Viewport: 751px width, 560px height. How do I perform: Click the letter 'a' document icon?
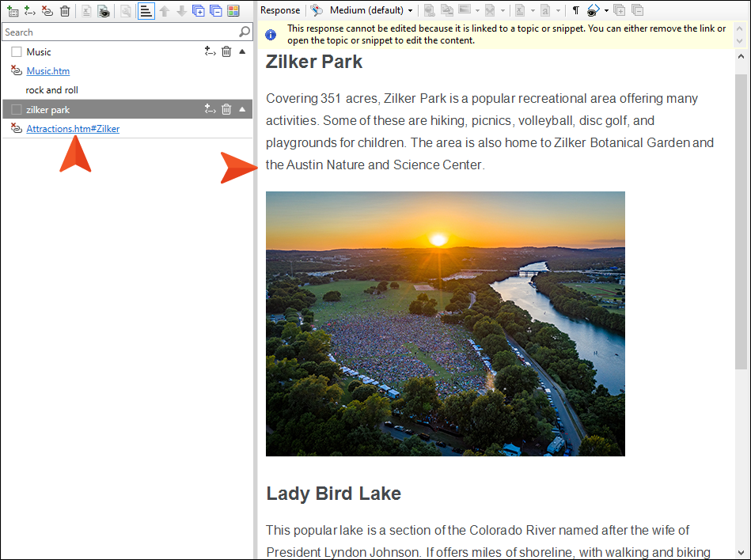pos(545,10)
